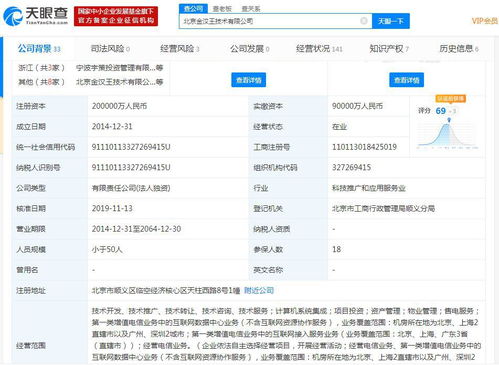Open the 经营风险 tab
Viewport: 499px width, 365px height.
click(180, 49)
